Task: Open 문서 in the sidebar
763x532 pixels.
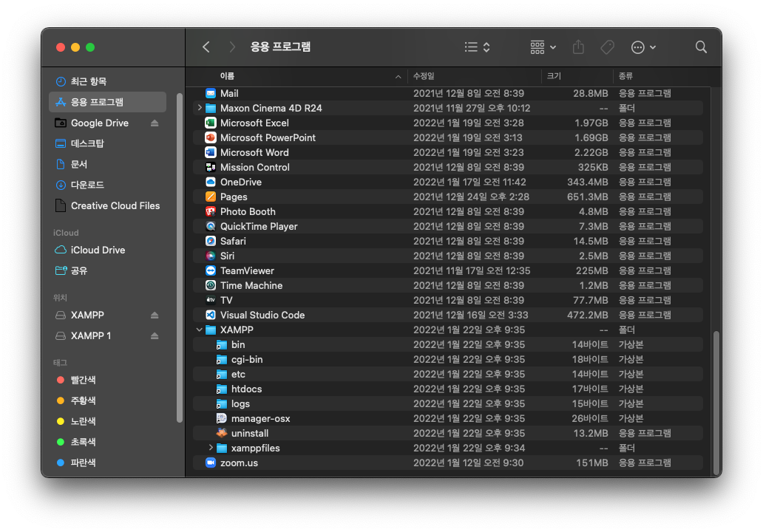Action: [x=107, y=164]
